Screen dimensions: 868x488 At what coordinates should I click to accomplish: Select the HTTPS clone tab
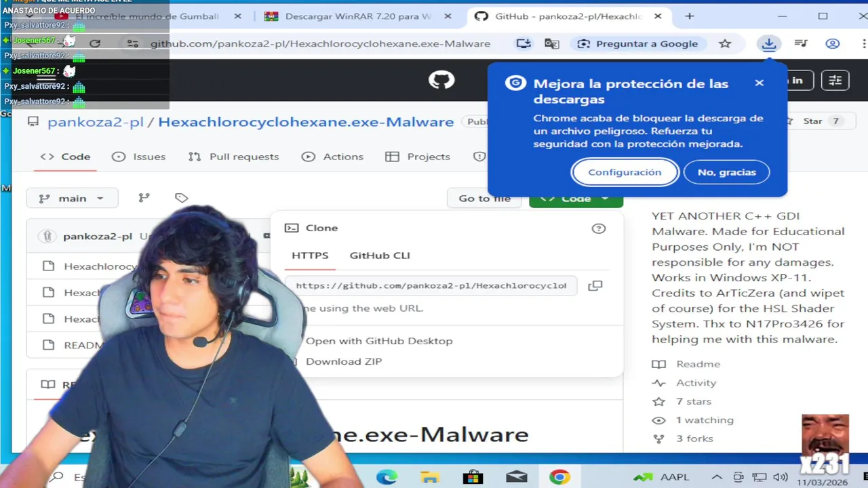pyautogui.click(x=310, y=256)
